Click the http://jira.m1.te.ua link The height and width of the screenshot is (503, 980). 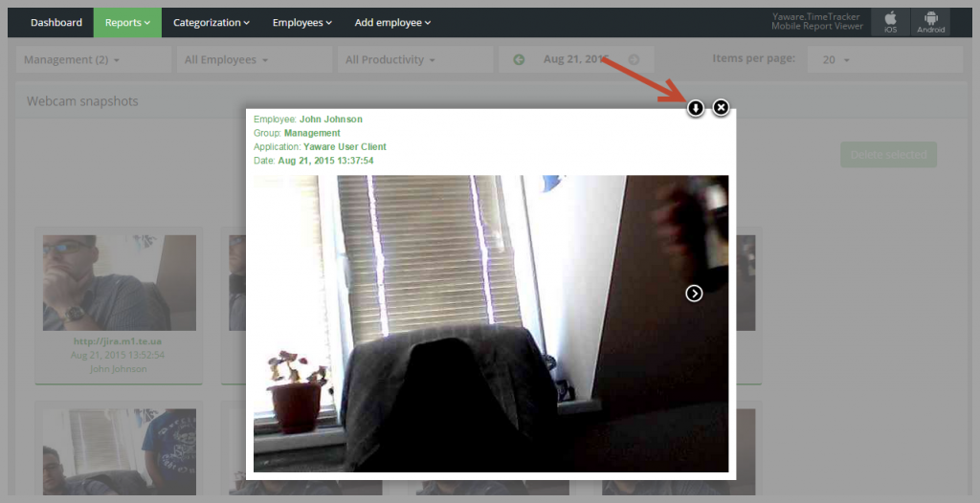[x=119, y=341]
